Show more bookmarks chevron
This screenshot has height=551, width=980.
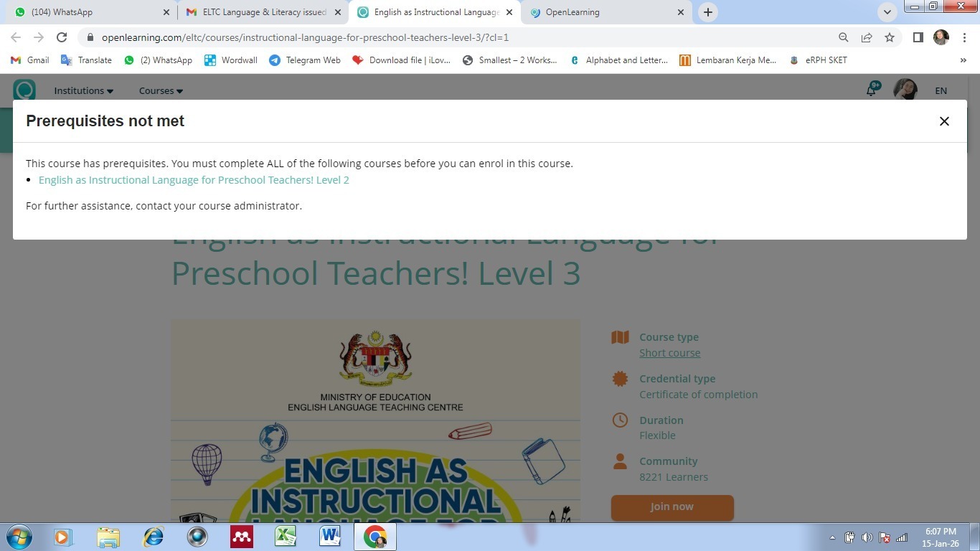(x=963, y=60)
